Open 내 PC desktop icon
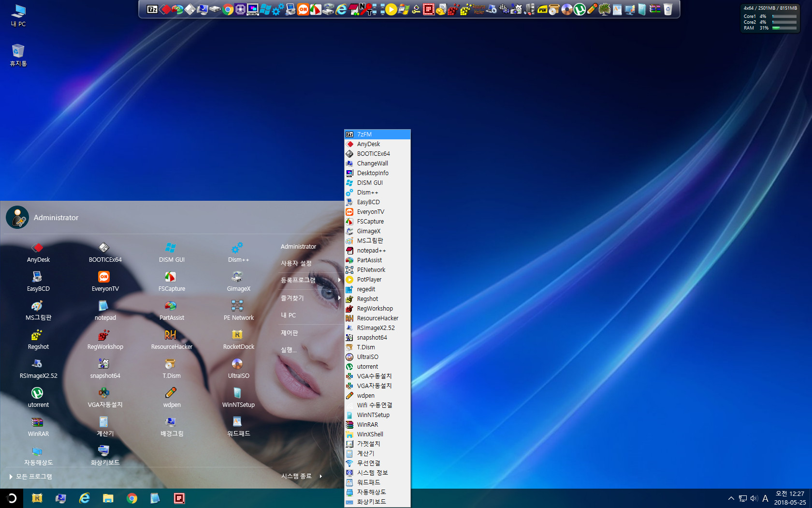This screenshot has height=508, width=812. [x=18, y=15]
